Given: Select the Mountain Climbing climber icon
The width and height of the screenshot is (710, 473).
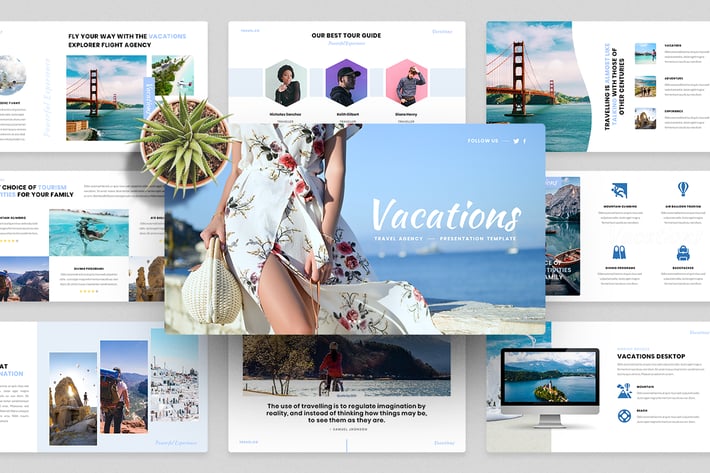Looking at the screenshot, I should click(x=619, y=191).
